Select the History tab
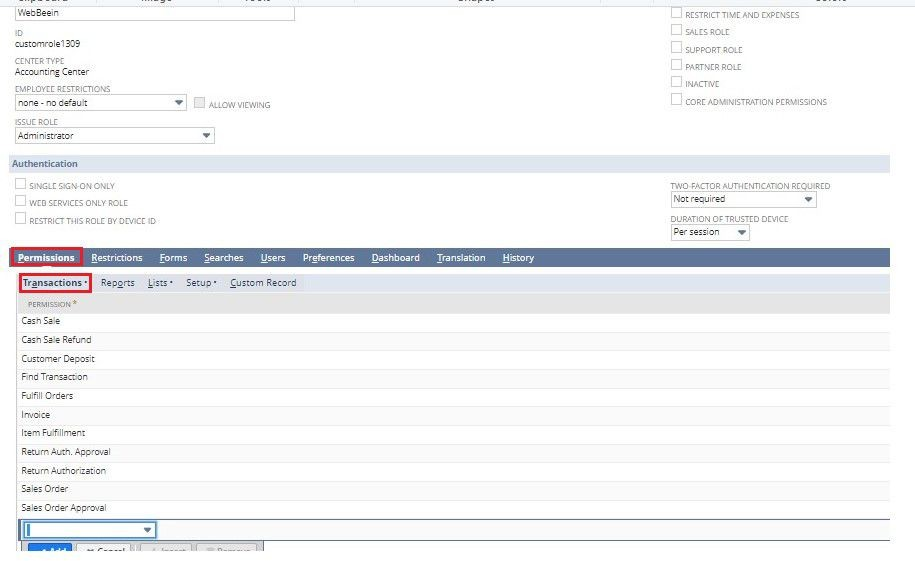 (x=518, y=258)
